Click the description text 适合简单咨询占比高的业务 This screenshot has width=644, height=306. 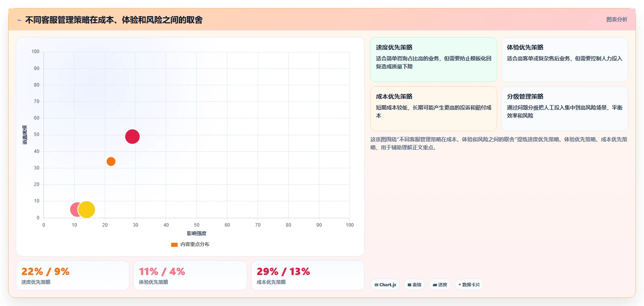click(434, 62)
